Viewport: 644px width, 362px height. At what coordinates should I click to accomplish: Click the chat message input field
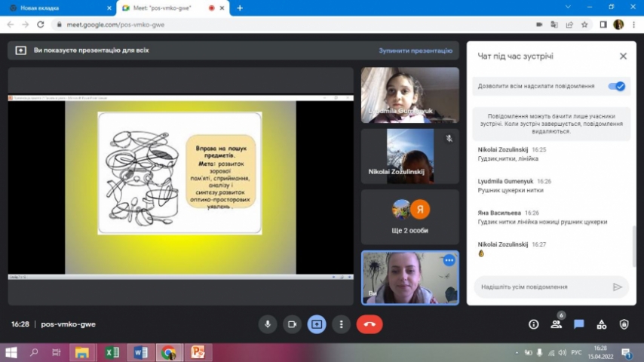tap(543, 287)
